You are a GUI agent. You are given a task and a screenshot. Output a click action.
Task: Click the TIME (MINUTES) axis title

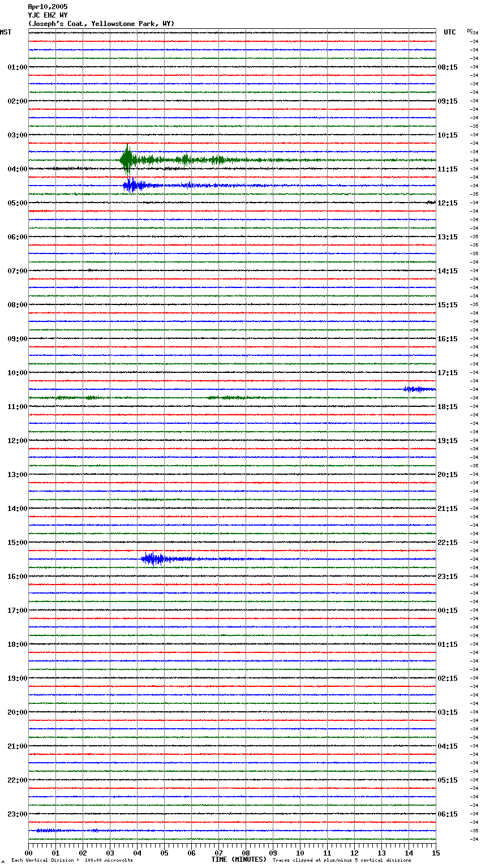(239, 860)
